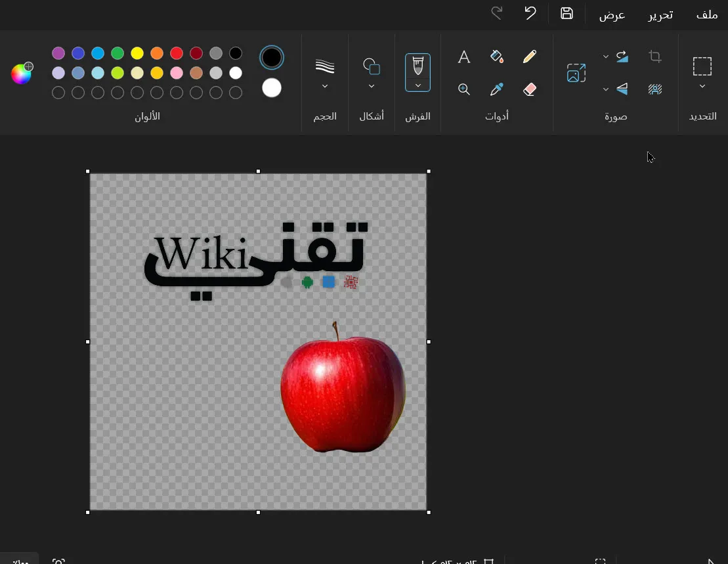Select the Pencil tool

pyautogui.click(x=530, y=56)
